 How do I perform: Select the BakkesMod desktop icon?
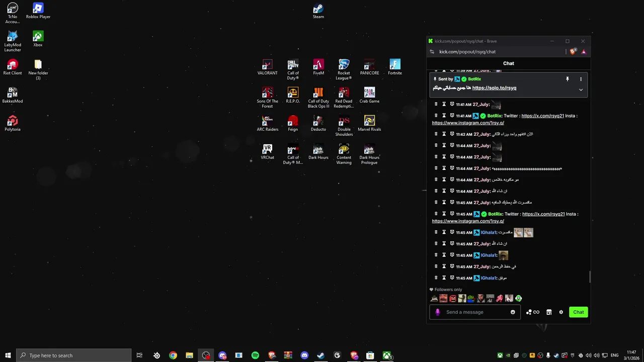pyautogui.click(x=13, y=96)
